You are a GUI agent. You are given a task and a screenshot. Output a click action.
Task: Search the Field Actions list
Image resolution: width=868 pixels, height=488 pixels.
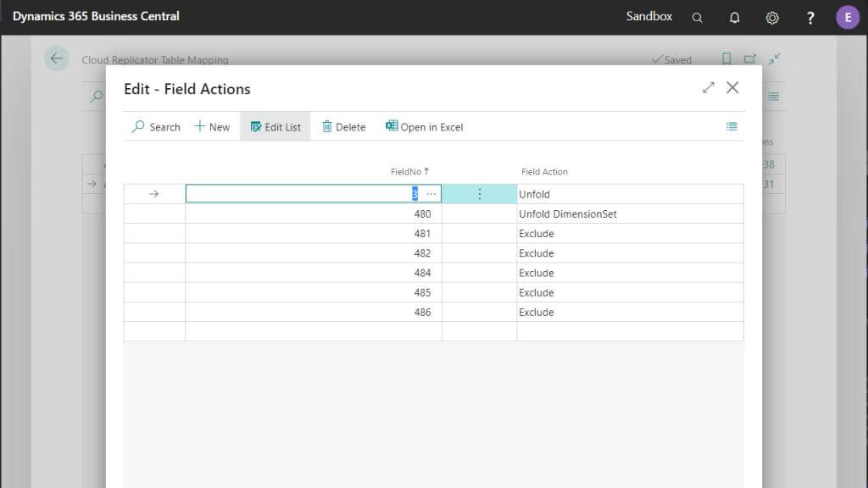click(x=156, y=127)
